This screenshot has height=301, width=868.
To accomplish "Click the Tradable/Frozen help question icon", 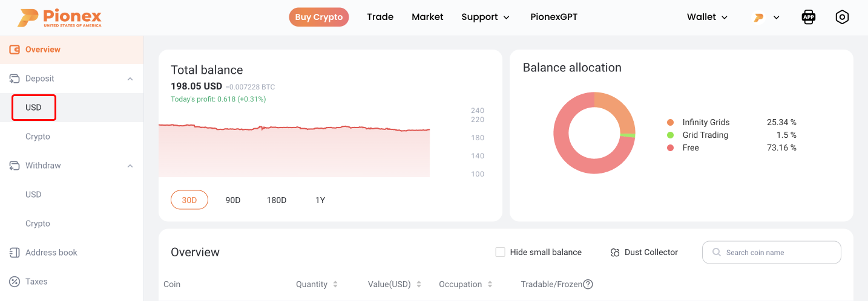I will pos(588,284).
